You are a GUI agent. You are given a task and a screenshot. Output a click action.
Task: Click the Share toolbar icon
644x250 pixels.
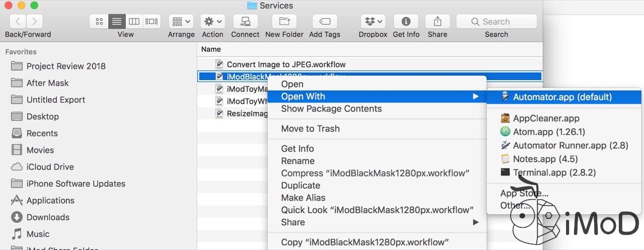(x=438, y=21)
